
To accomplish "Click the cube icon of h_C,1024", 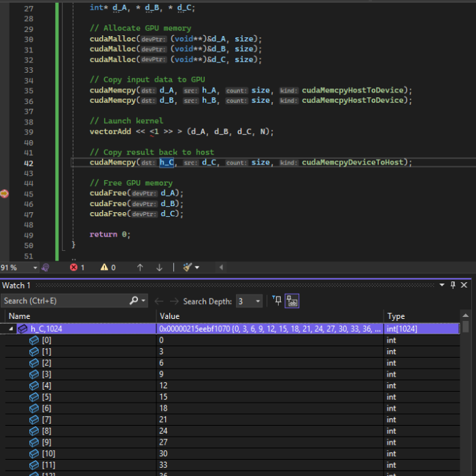I will [x=22, y=328].
